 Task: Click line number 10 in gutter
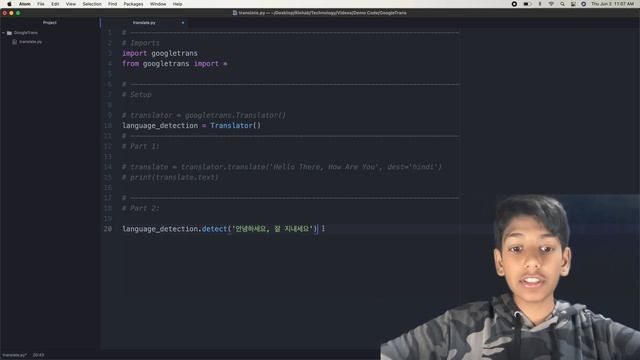[x=108, y=126]
